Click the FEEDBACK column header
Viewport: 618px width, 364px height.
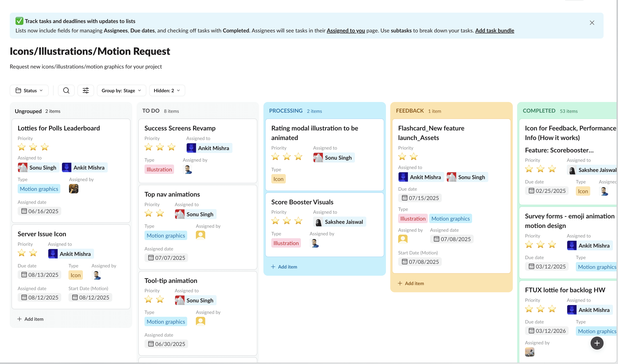point(410,111)
